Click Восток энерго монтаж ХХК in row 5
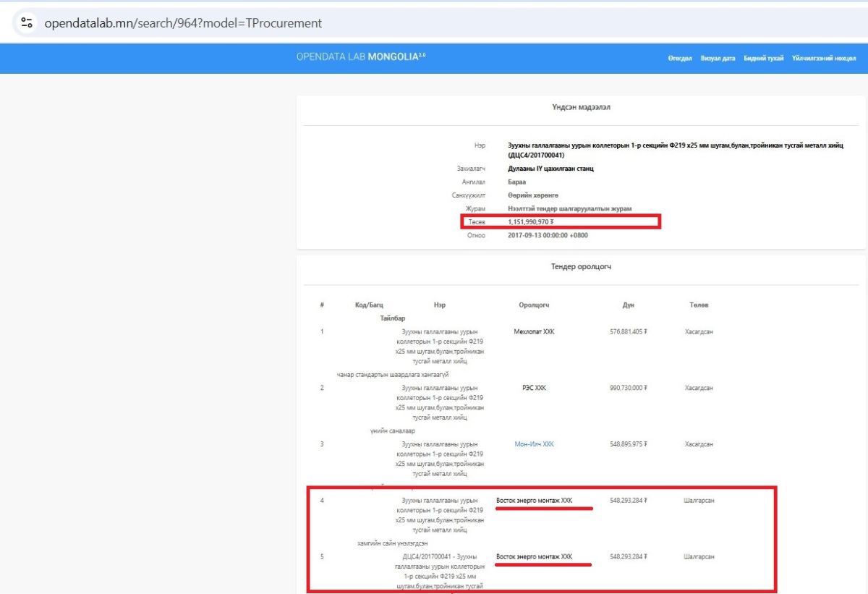The image size is (868, 594). coord(534,557)
